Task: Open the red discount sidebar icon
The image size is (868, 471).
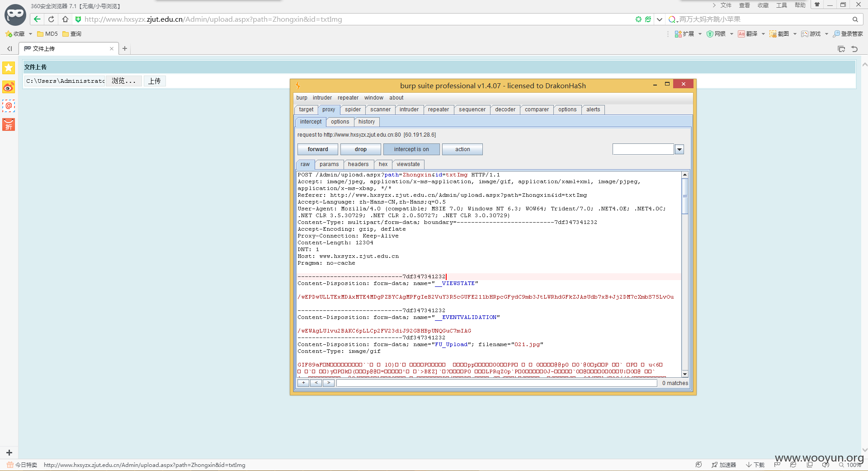Action: coord(9,124)
